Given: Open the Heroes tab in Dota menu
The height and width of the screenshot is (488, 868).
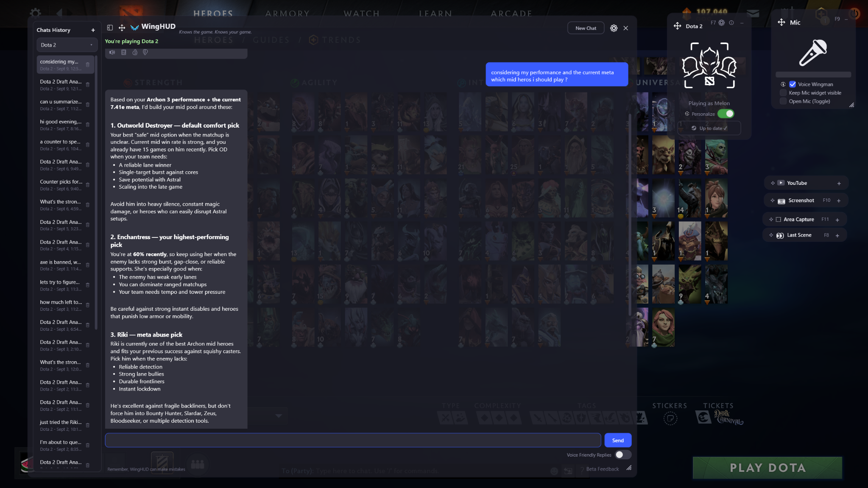Looking at the screenshot, I should 213,13.
